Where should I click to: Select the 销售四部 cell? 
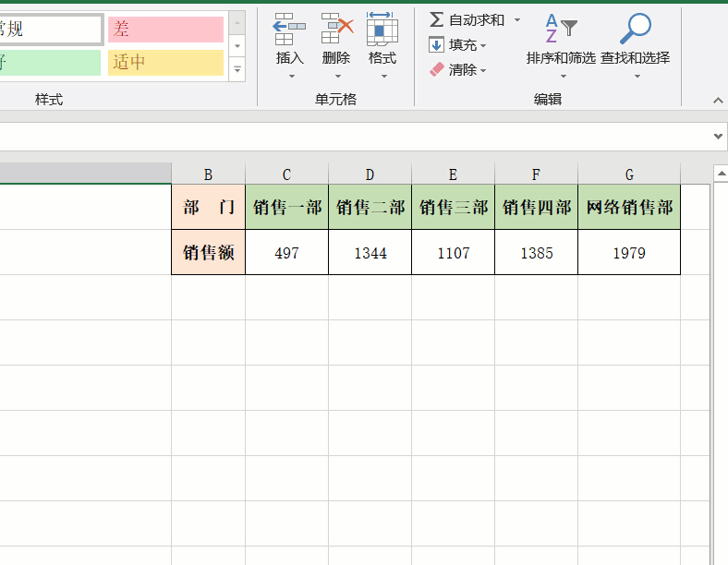(536, 207)
